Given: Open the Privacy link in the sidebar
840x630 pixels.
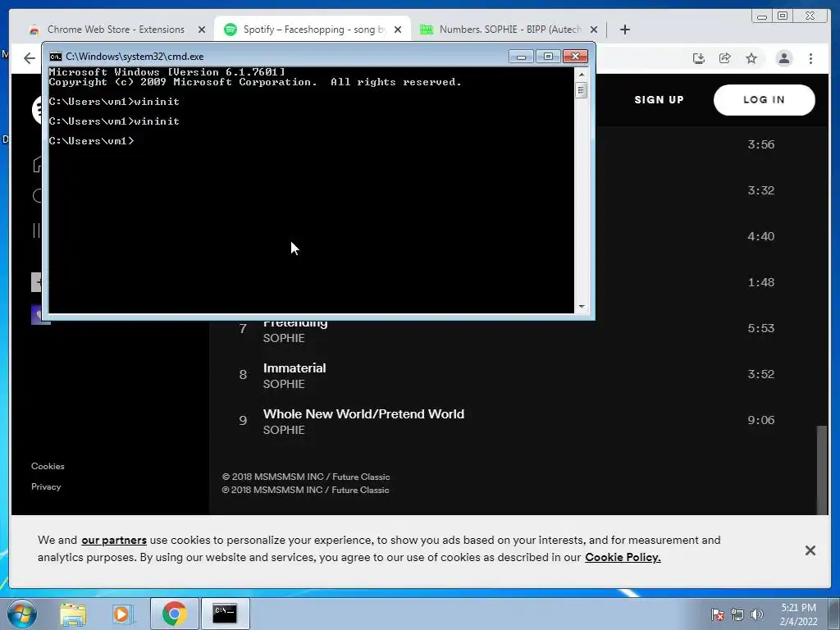Looking at the screenshot, I should (46, 486).
